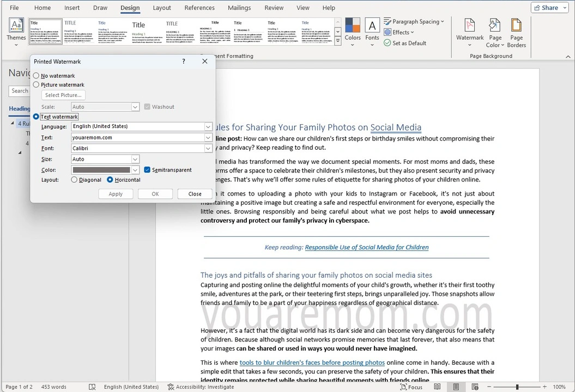Click Set as Default
575x392 pixels.
point(405,43)
